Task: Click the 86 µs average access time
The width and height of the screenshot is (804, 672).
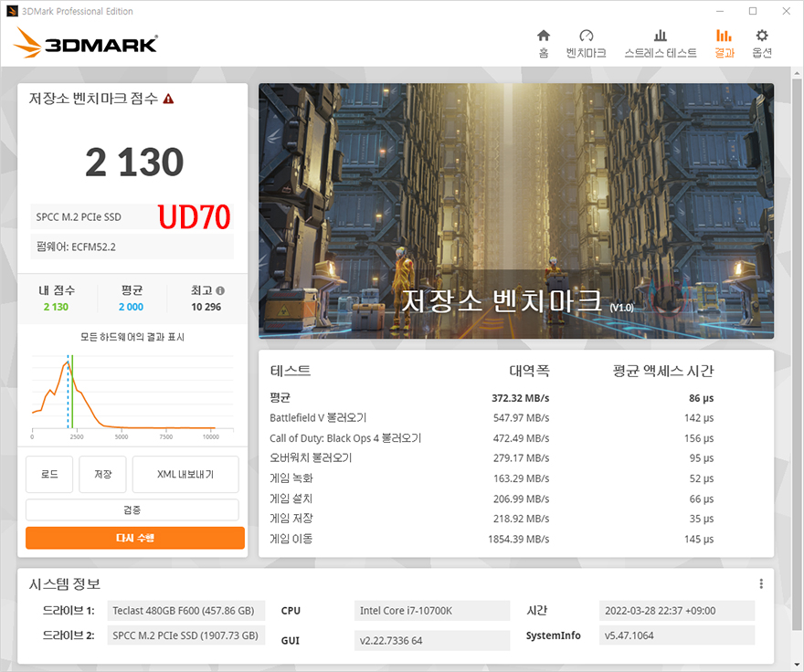Action: [x=702, y=398]
